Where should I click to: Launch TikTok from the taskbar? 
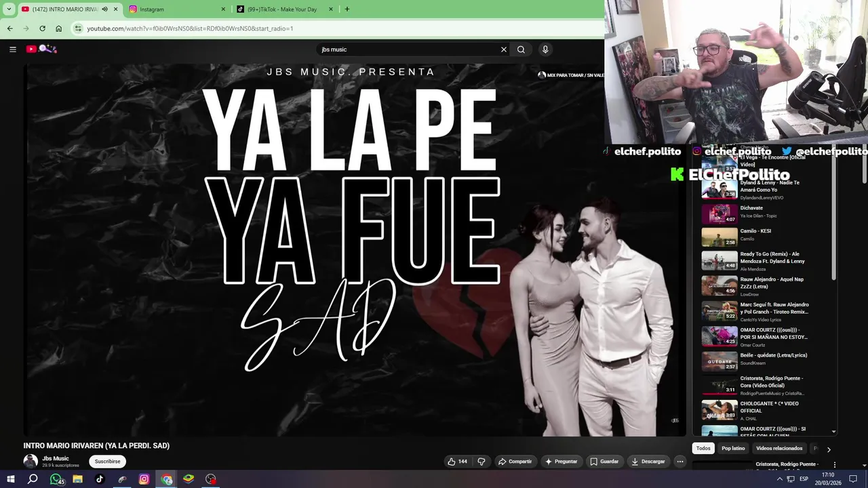100,479
